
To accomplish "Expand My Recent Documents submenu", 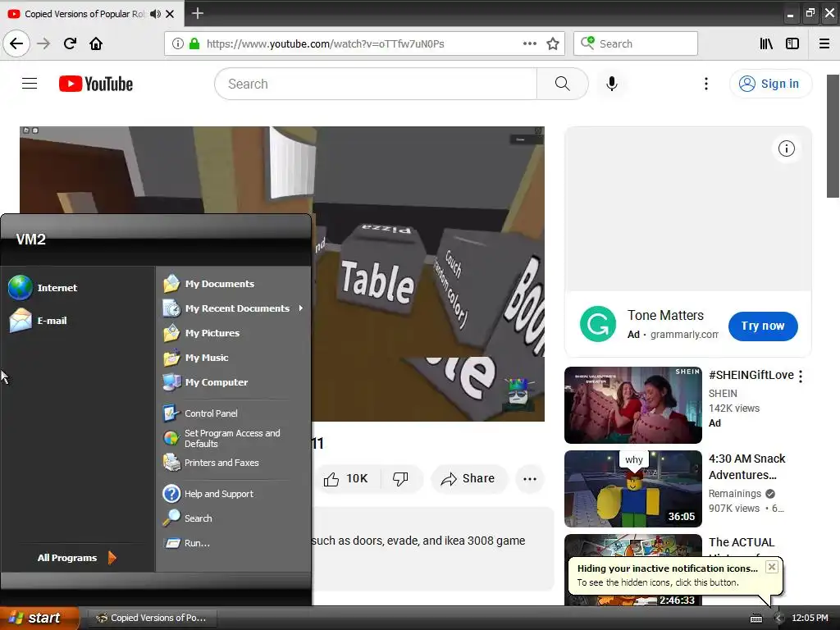I will (x=234, y=308).
